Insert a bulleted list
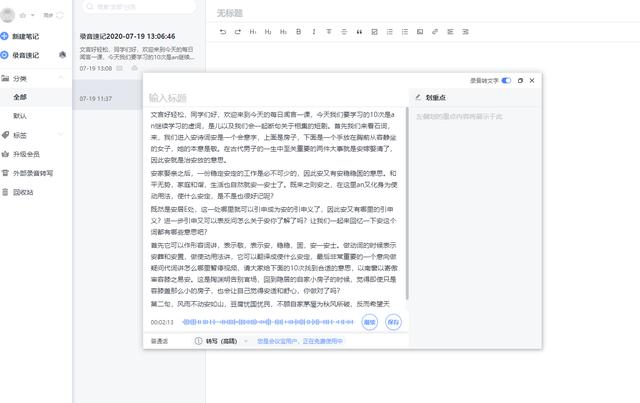The height and width of the screenshot is (403, 640). click(x=404, y=32)
